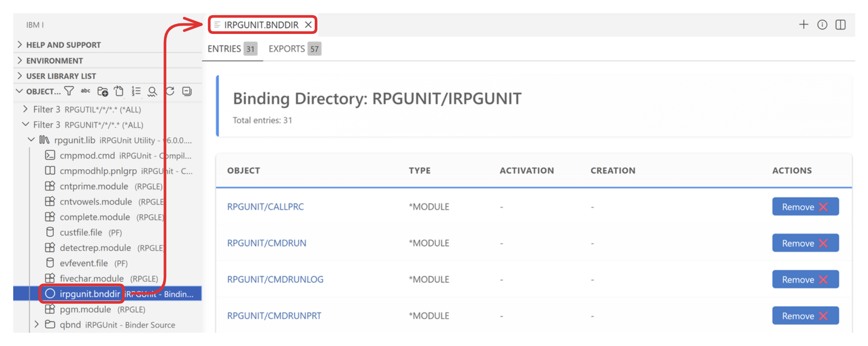Viewport: 868px width, 346px height.
Task: Click the evfevent.file database icon
Action: coord(50,263)
